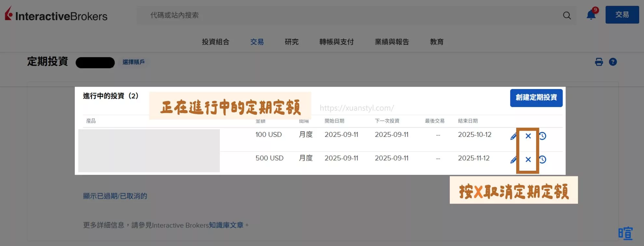The width and height of the screenshot is (644, 246).
Task: Open the 業績與報告 menu
Action: coord(392,42)
